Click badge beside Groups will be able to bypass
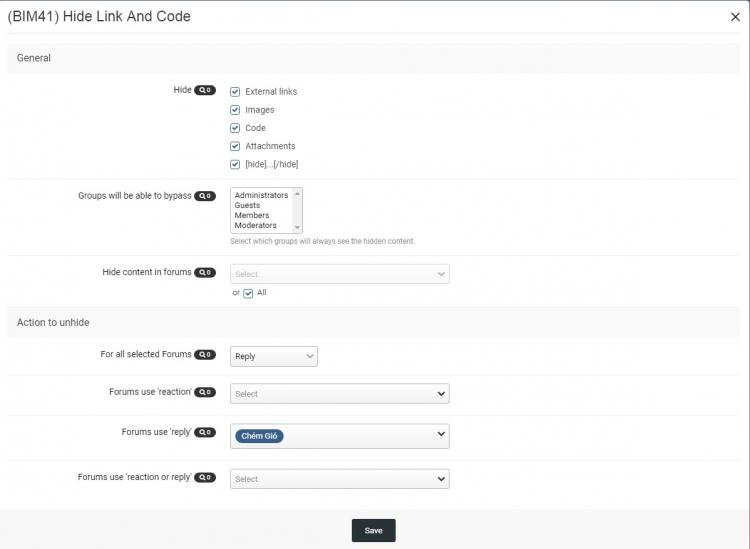Image resolution: width=750 pixels, height=549 pixels. [205, 196]
